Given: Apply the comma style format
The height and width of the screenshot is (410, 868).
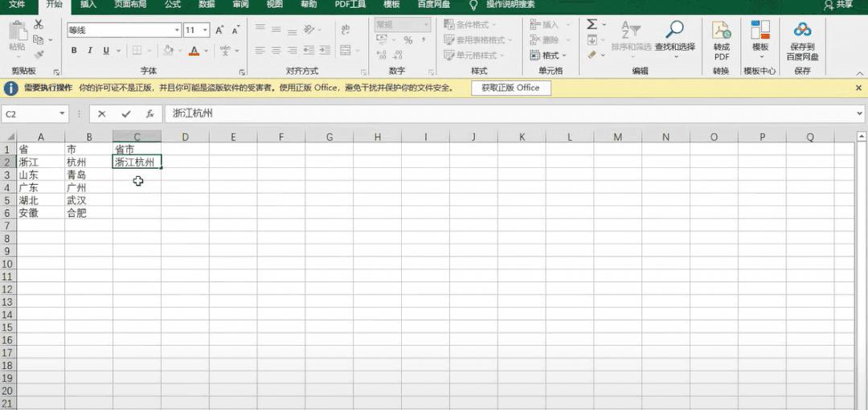Looking at the screenshot, I should click(x=424, y=40).
